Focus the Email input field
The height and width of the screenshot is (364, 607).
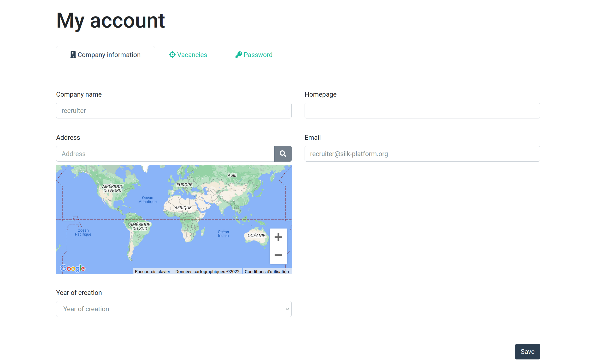click(422, 154)
